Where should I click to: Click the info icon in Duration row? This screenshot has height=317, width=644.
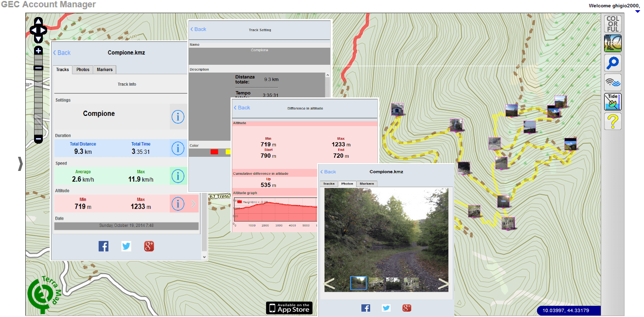pyautogui.click(x=178, y=148)
